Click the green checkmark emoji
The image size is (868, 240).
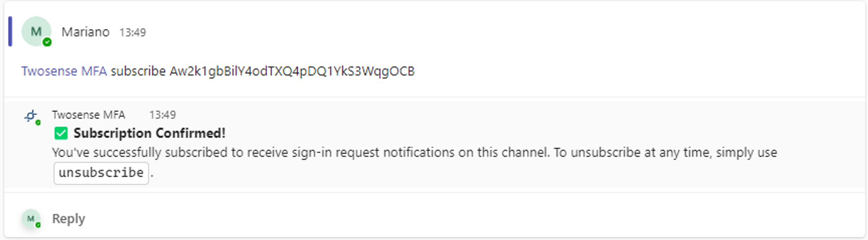(61, 133)
